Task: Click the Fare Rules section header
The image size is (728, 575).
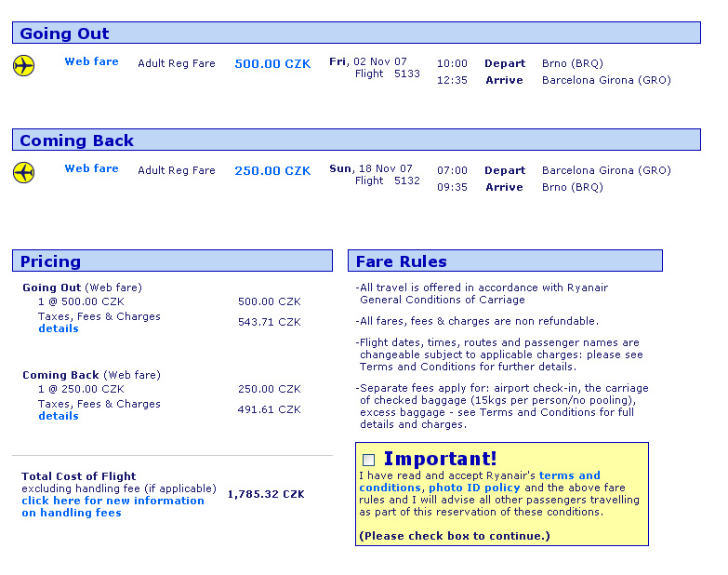Action: (x=401, y=261)
